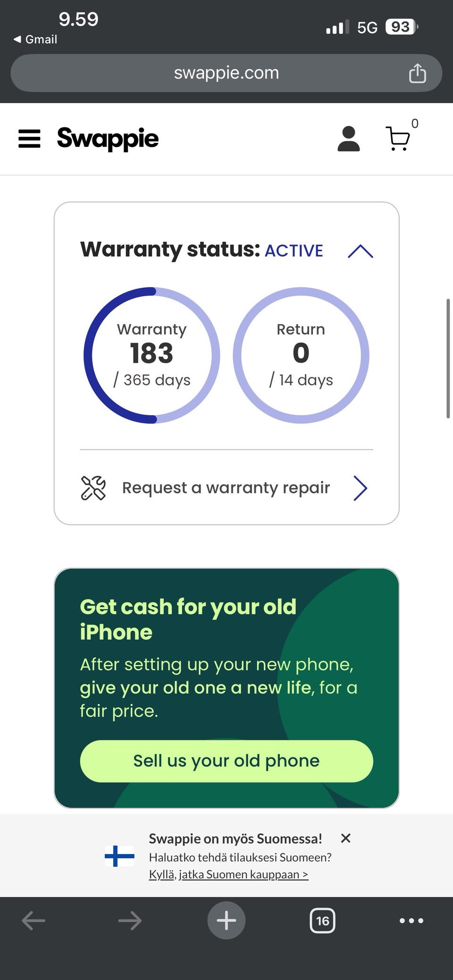Go forward to the next page
This screenshot has width=453, height=980.
(130, 921)
